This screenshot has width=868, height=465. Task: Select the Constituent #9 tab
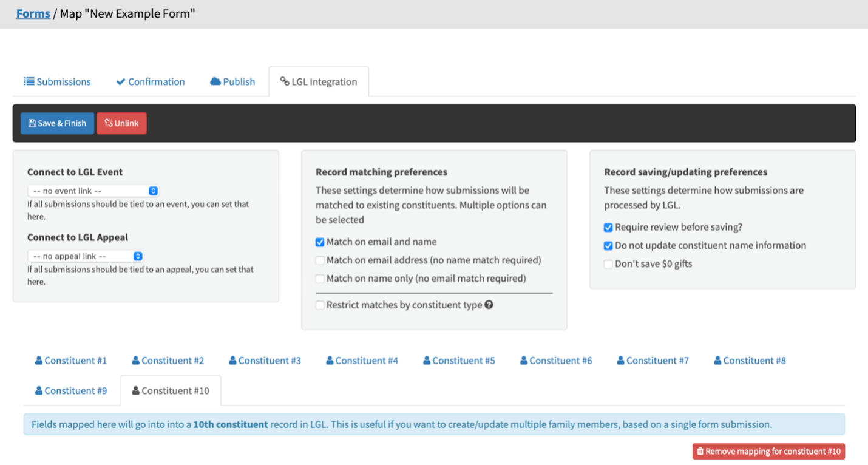(x=71, y=391)
